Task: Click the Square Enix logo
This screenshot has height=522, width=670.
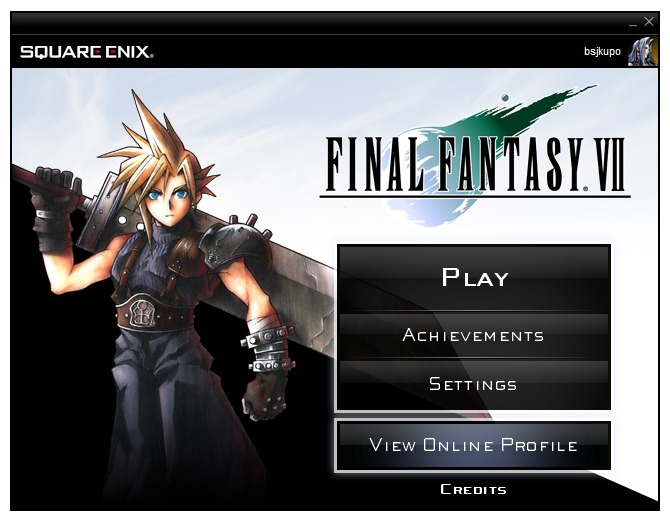Action: click(x=87, y=52)
